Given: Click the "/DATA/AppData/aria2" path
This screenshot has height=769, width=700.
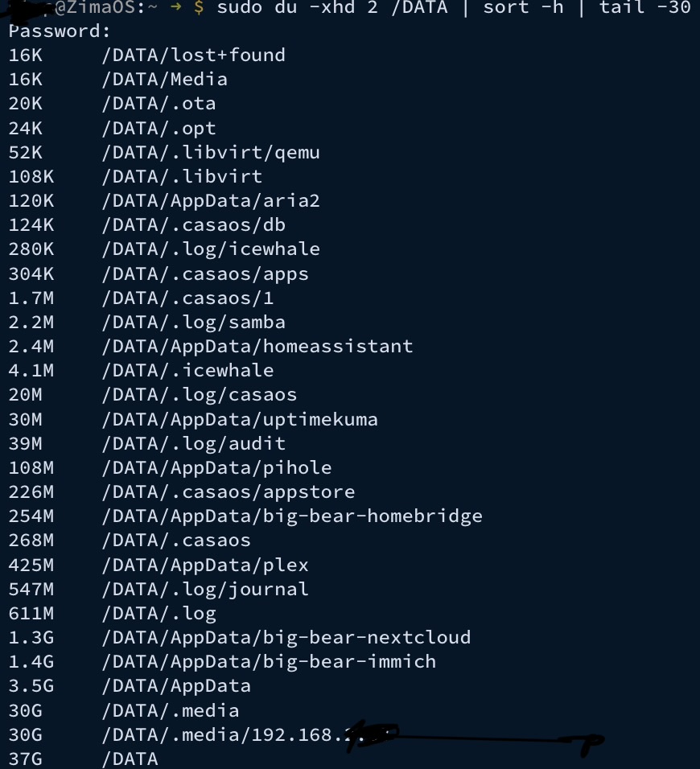Looking at the screenshot, I should 211,201.
